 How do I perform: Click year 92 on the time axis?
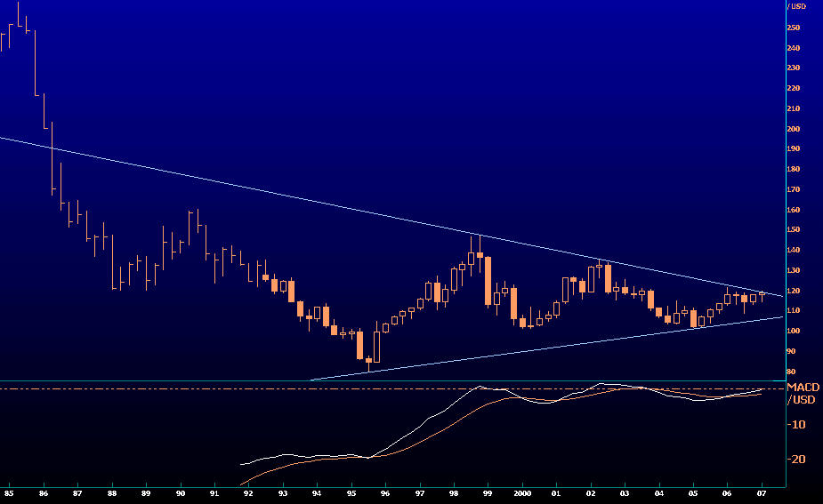[x=248, y=493]
